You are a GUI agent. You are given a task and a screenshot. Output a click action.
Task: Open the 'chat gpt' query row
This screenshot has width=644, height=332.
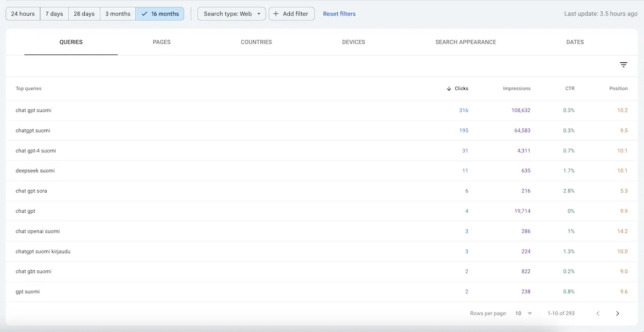point(322,211)
